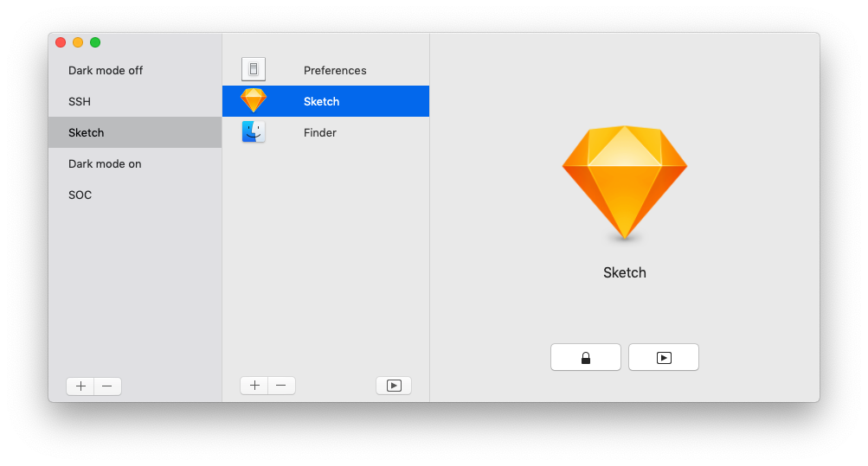Maximize the window with green button

(x=95, y=42)
